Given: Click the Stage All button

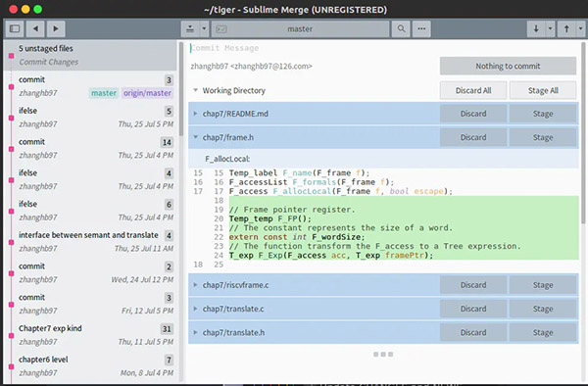Looking at the screenshot, I should tap(543, 90).
